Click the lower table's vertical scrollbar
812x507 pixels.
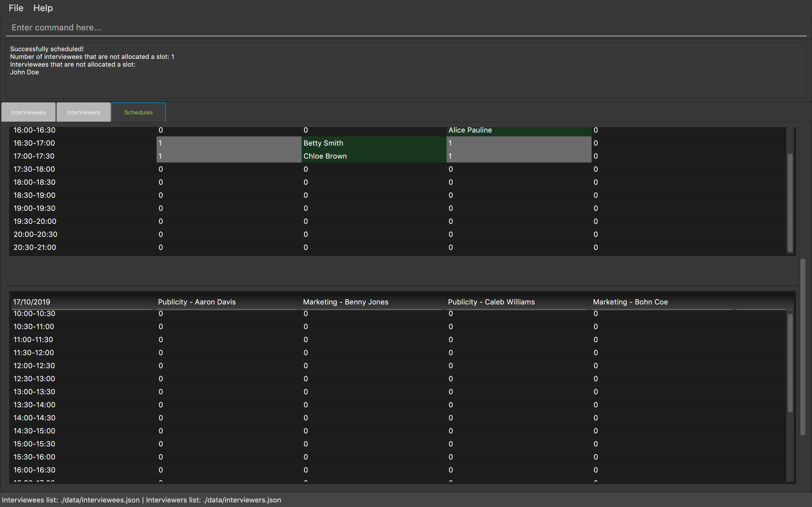pyautogui.click(x=790, y=363)
